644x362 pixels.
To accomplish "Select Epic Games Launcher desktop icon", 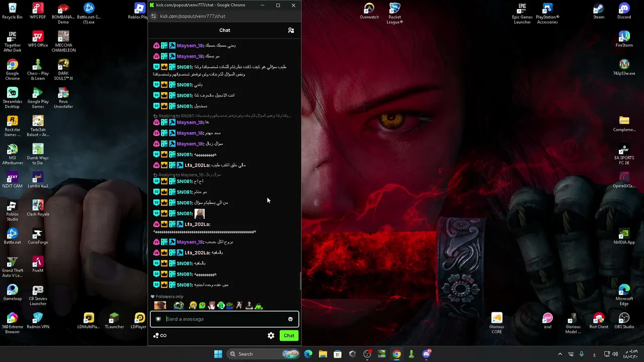I will click(x=522, y=13).
